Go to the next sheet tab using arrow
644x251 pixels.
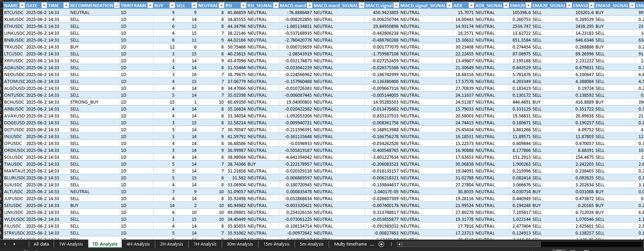[14, 244]
